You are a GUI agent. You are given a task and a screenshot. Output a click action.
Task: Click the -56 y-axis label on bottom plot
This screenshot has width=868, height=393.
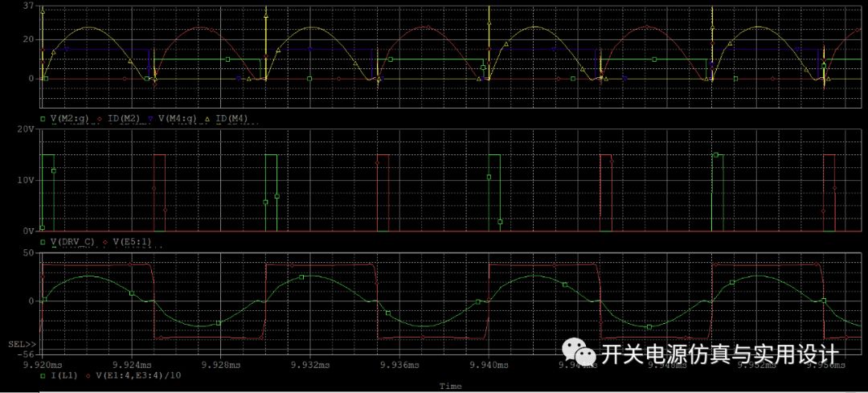[25, 353]
